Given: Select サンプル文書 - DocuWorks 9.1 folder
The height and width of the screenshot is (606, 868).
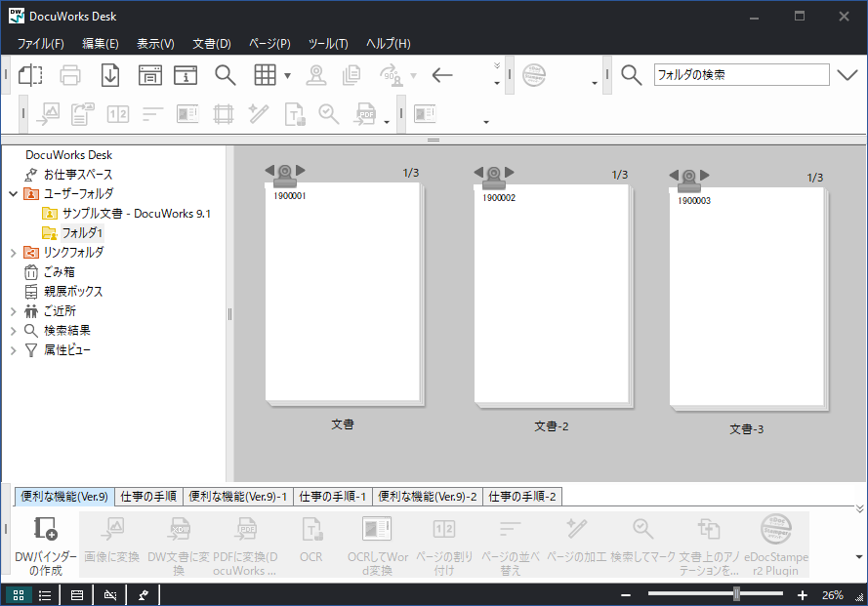Looking at the screenshot, I should [136, 213].
